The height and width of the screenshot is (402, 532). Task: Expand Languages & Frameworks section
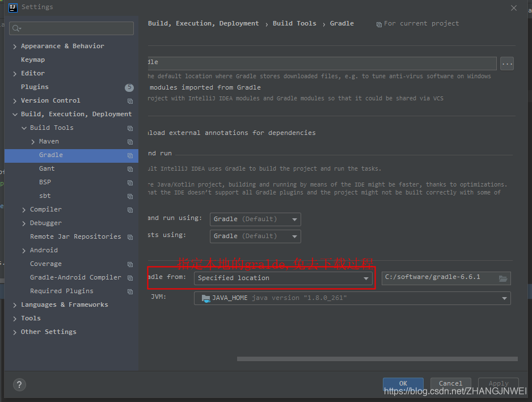15,305
